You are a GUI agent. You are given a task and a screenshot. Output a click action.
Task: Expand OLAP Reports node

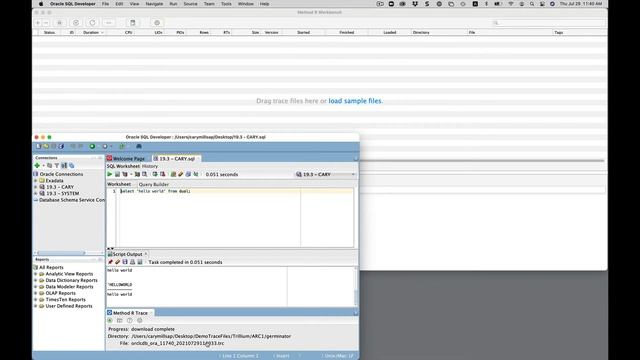click(x=36, y=293)
